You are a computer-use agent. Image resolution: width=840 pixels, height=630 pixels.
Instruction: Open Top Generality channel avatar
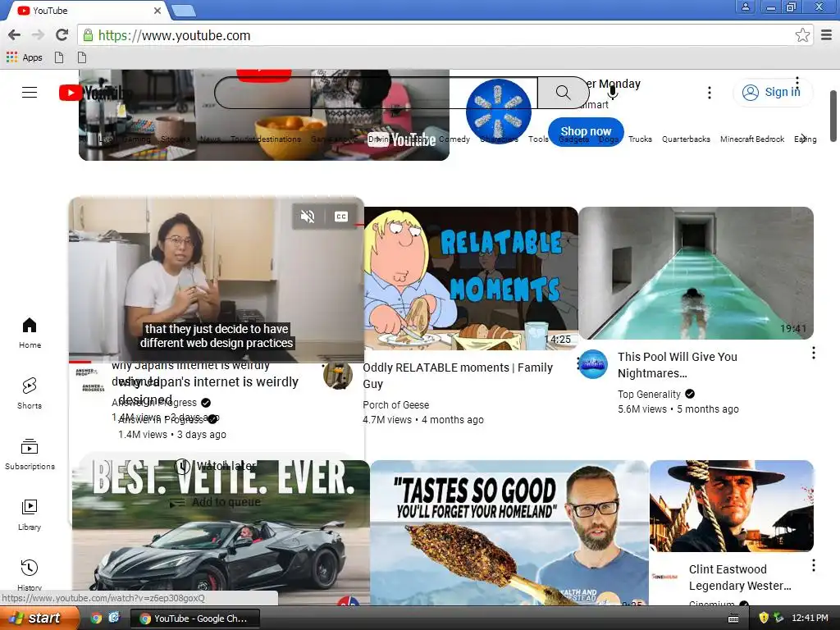594,364
